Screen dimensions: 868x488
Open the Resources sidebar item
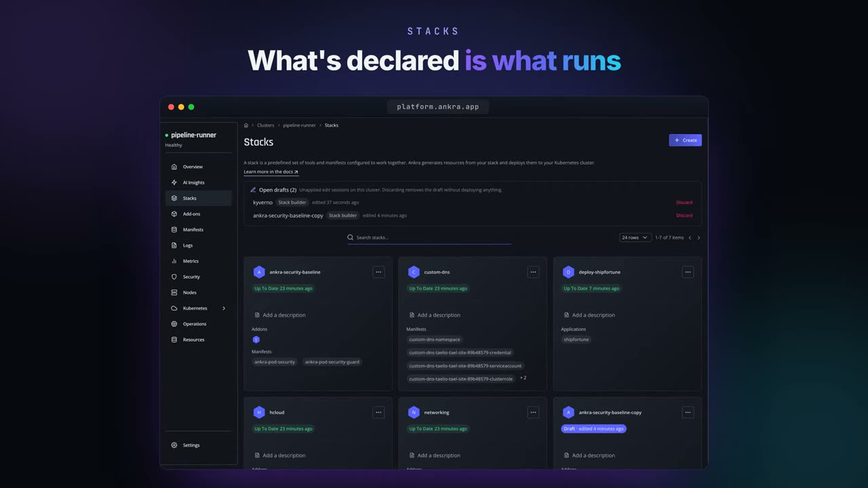pyautogui.click(x=198, y=340)
